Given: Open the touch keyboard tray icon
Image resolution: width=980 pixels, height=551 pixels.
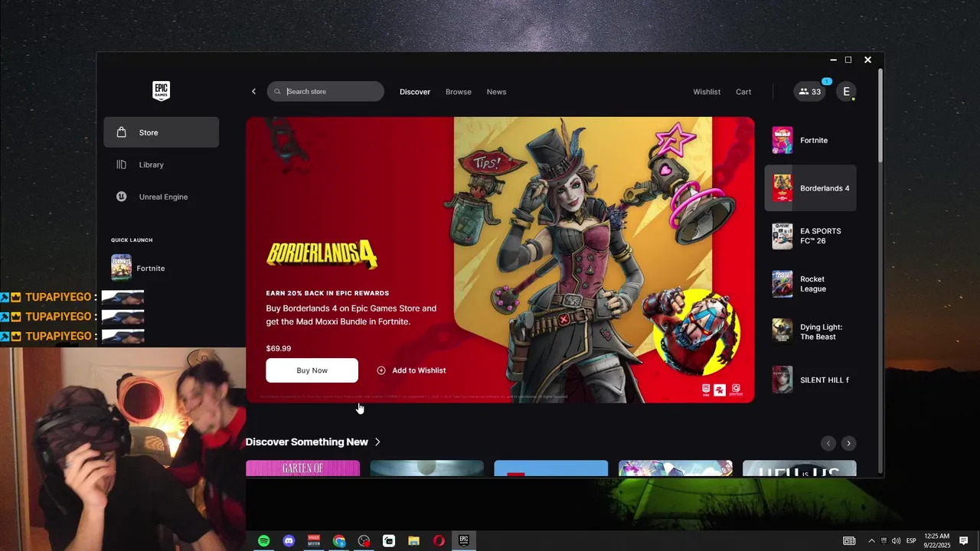Looking at the screenshot, I should coord(849,541).
